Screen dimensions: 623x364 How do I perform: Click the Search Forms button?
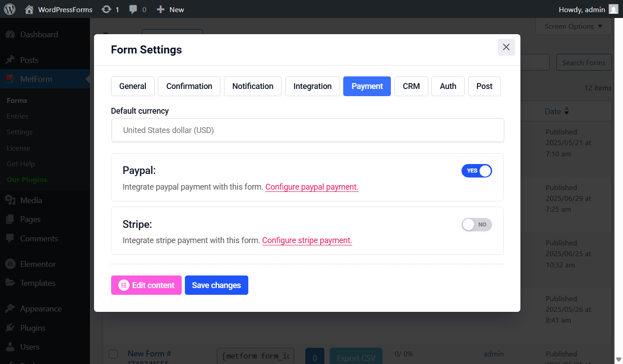coord(584,62)
